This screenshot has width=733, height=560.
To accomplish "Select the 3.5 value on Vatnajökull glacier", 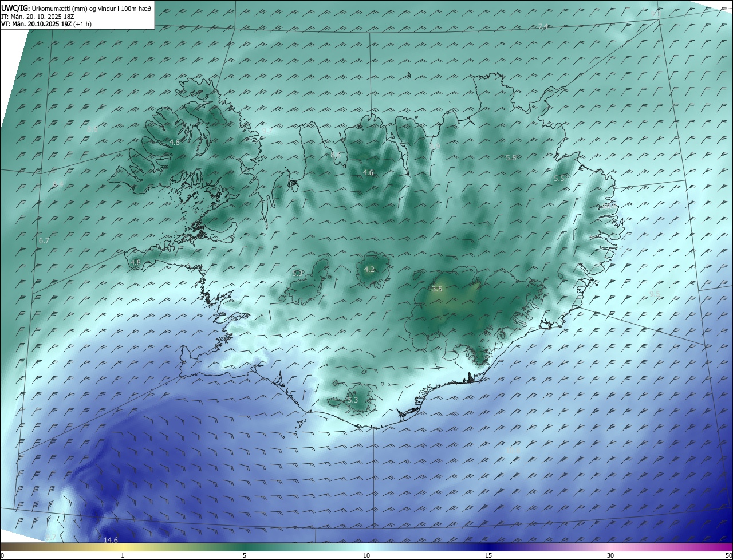I will pyautogui.click(x=437, y=289).
